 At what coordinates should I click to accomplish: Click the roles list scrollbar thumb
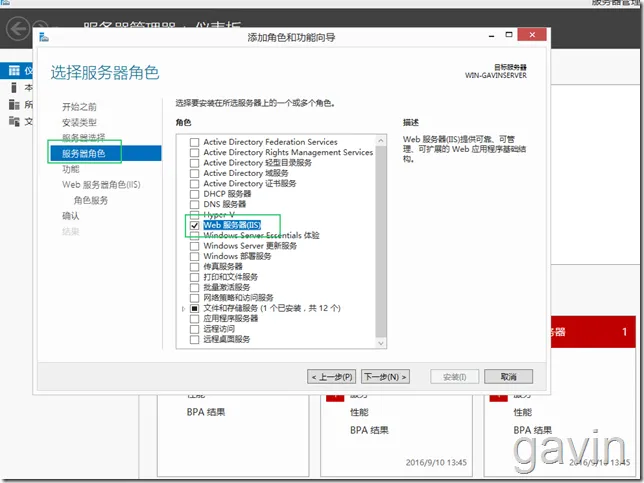[381, 242]
